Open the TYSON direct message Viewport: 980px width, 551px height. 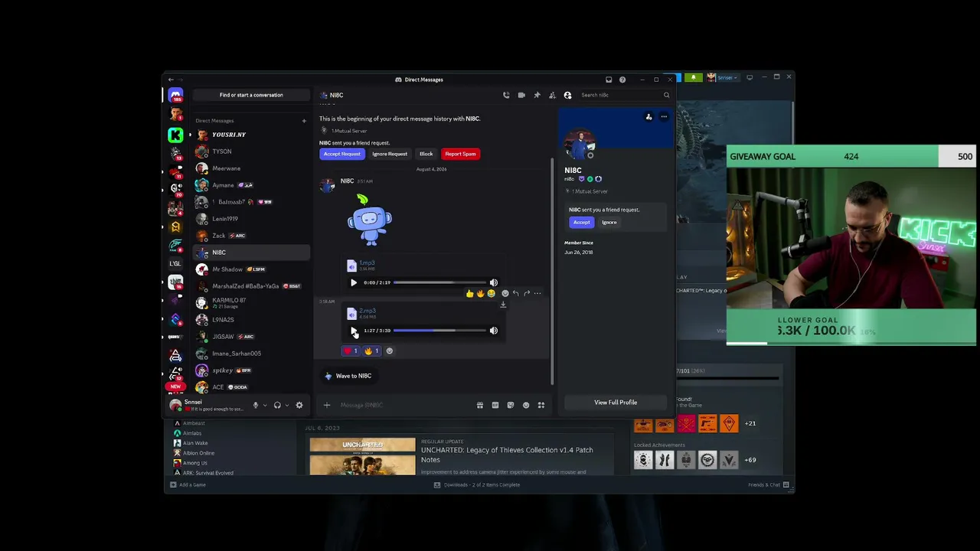(251, 152)
